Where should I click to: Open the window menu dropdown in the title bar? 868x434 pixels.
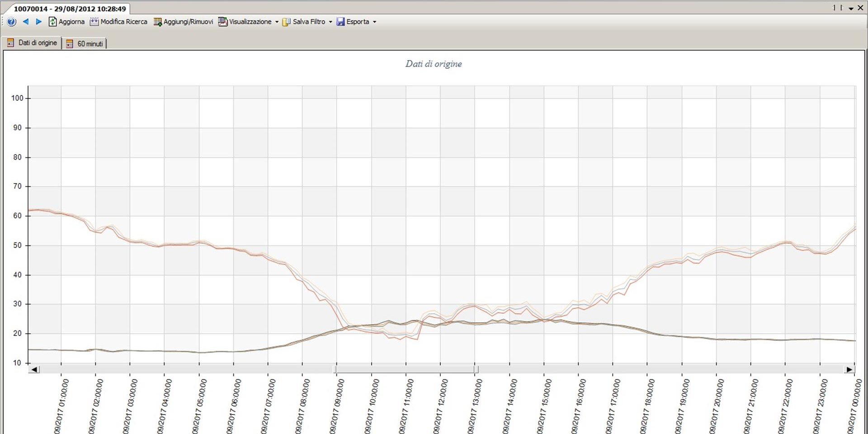coord(852,7)
